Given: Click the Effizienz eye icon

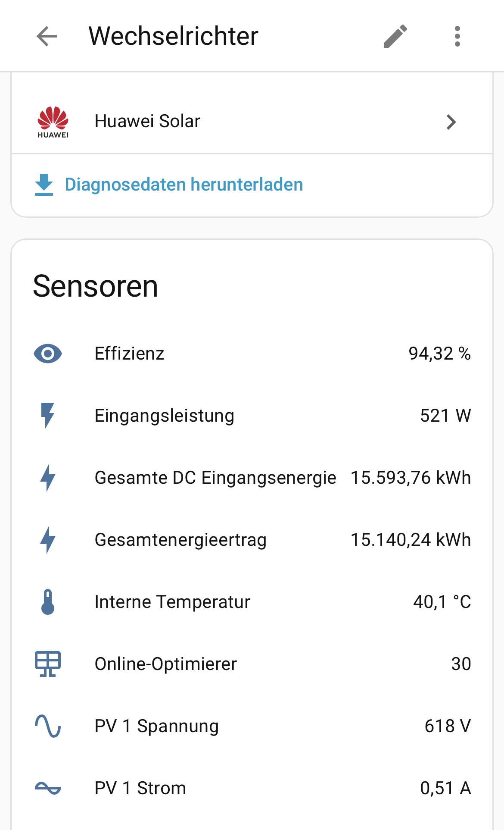Looking at the screenshot, I should pyautogui.click(x=48, y=354).
